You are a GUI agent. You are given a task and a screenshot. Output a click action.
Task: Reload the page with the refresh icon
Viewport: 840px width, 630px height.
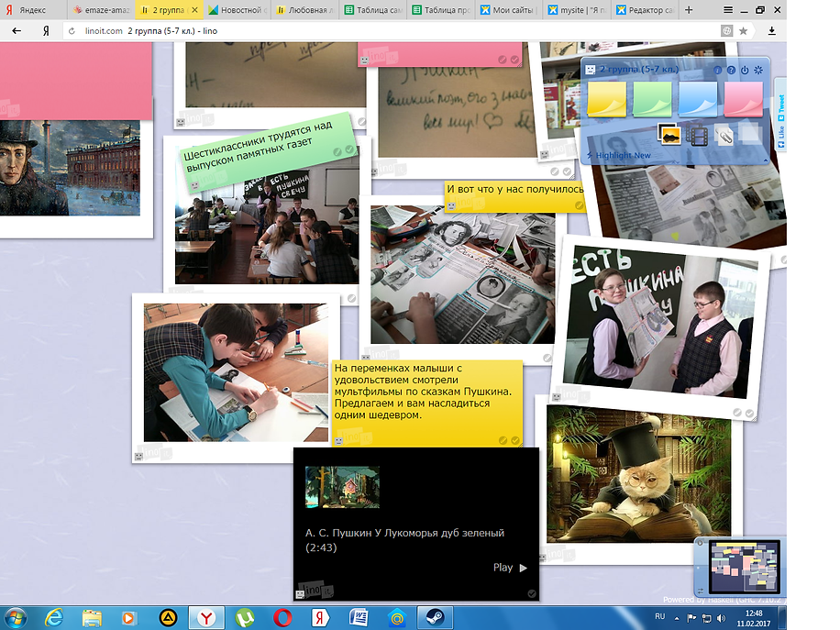tap(72, 31)
